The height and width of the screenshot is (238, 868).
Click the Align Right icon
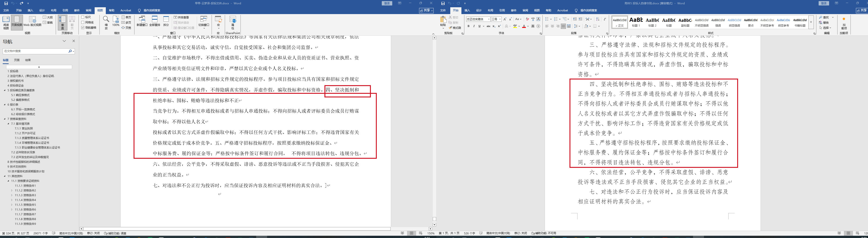[558, 26]
